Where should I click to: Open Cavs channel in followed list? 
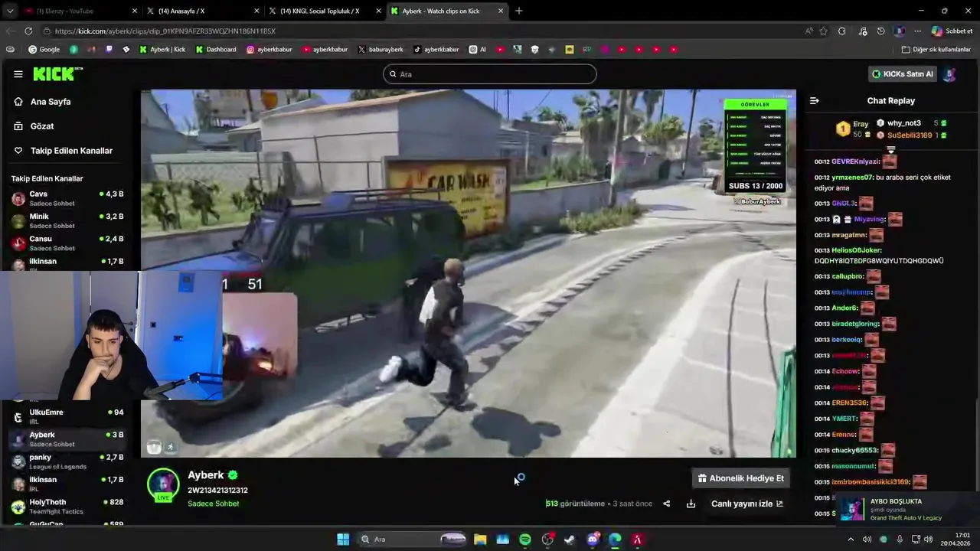(x=67, y=198)
